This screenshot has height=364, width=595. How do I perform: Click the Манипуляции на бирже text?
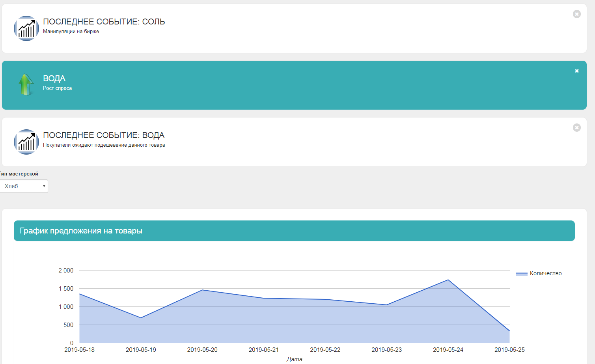[71, 32]
